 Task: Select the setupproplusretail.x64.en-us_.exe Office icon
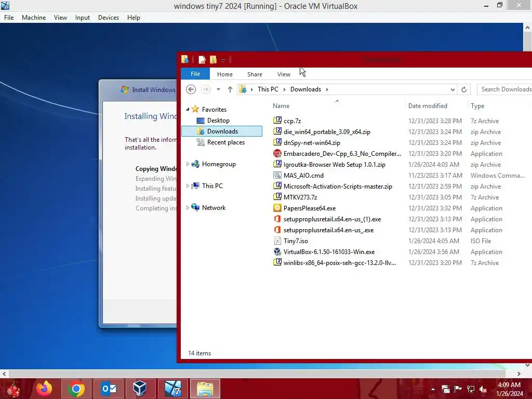coord(277,230)
